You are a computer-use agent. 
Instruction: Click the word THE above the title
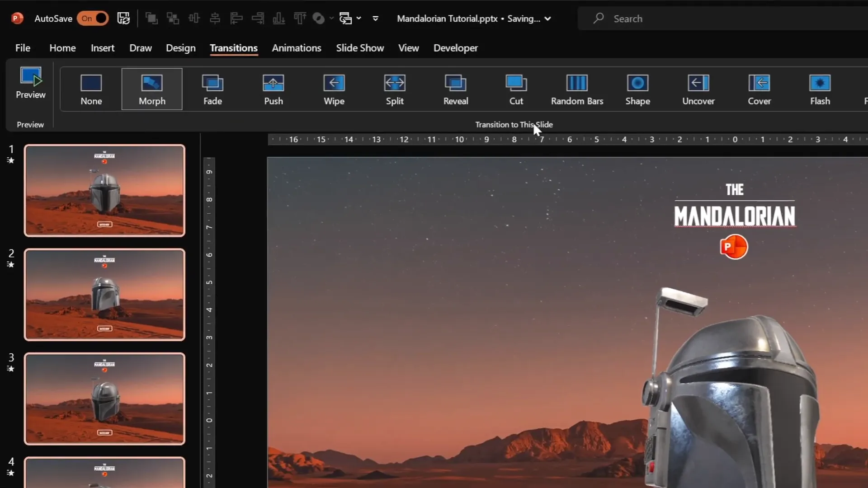pos(735,190)
